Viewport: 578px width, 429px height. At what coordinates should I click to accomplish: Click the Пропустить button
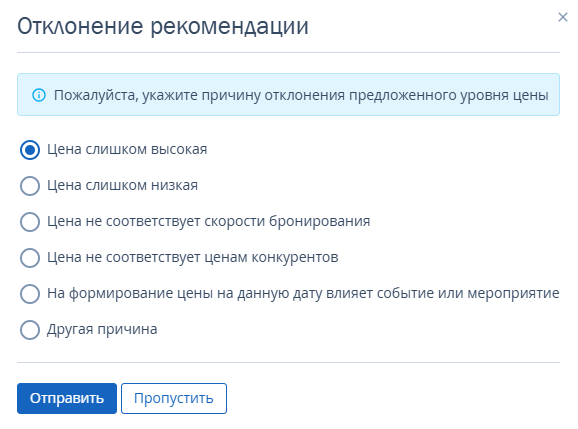click(x=174, y=398)
